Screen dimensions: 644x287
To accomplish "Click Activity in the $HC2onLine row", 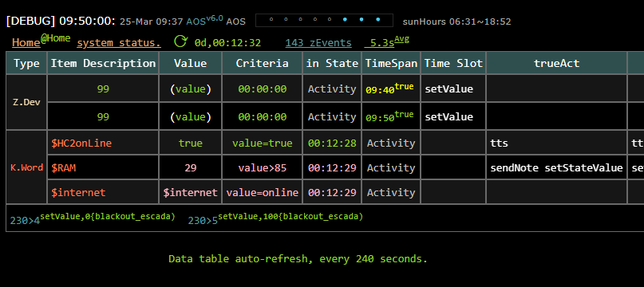I will pos(391,143).
